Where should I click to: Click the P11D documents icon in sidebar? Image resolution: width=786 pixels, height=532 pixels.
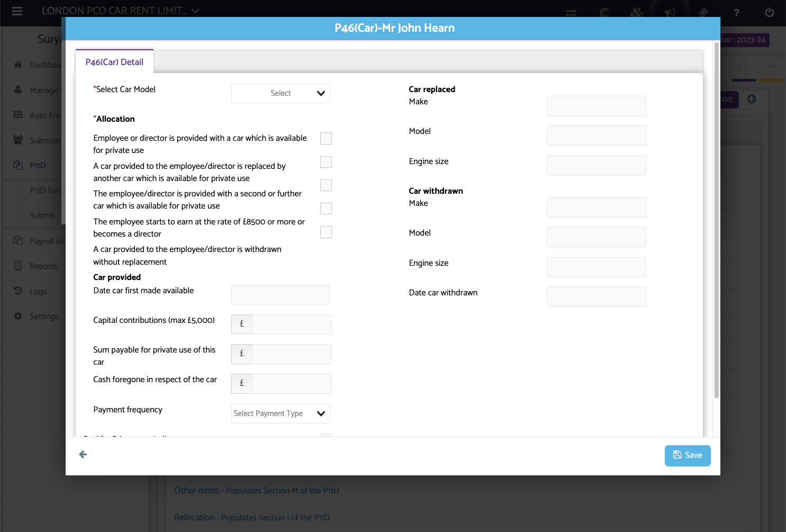18,165
